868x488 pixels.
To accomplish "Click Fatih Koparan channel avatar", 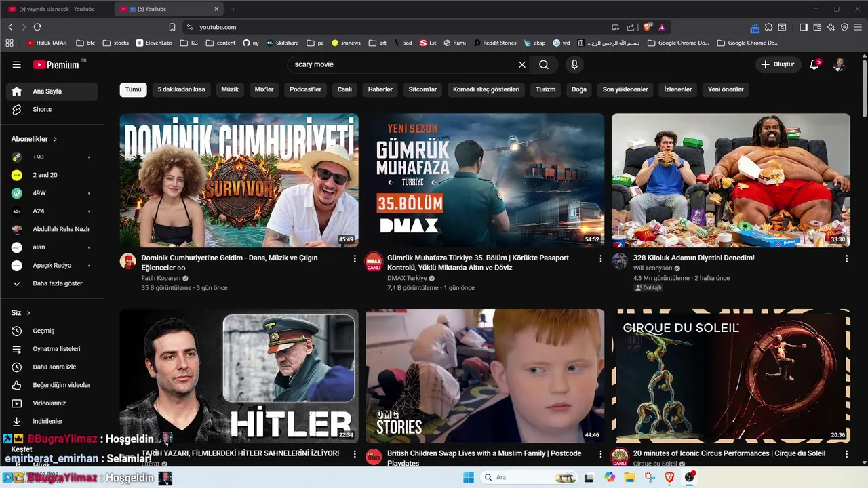I will tap(128, 262).
